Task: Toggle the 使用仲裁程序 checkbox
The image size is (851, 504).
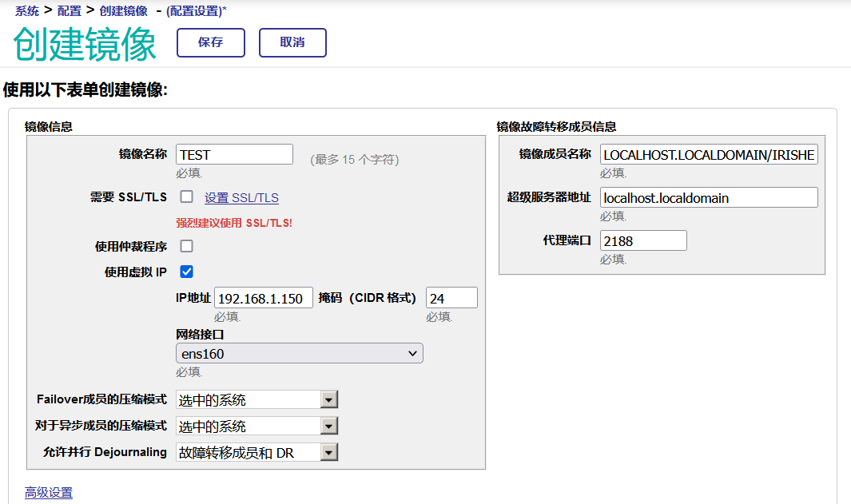Action: 187,246
